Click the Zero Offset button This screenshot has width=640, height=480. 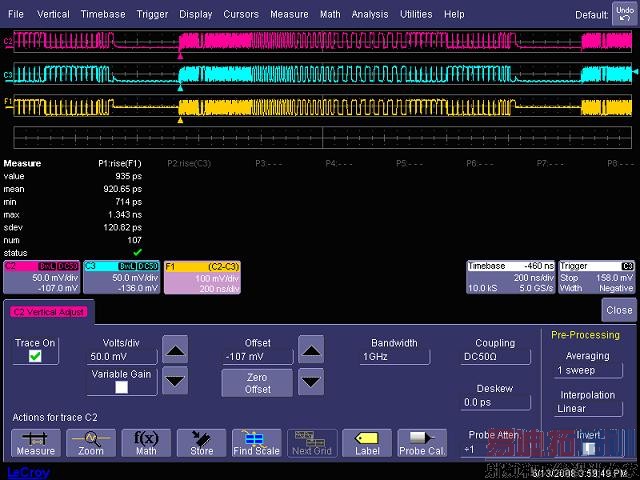coord(257,382)
